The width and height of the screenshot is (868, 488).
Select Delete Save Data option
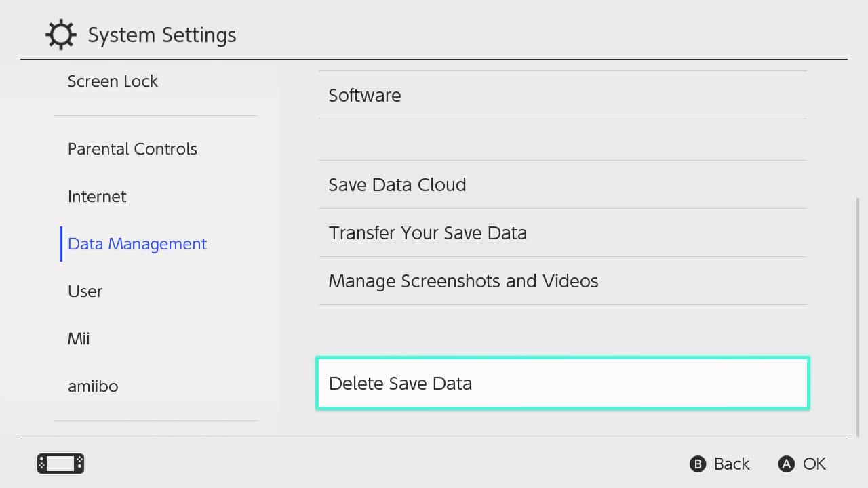tap(563, 383)
